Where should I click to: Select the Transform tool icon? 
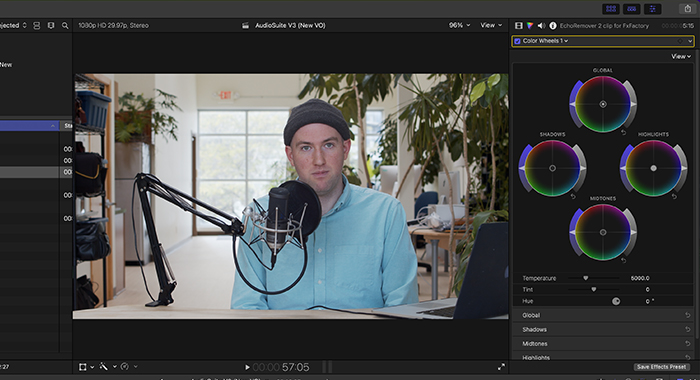[83, 367]
